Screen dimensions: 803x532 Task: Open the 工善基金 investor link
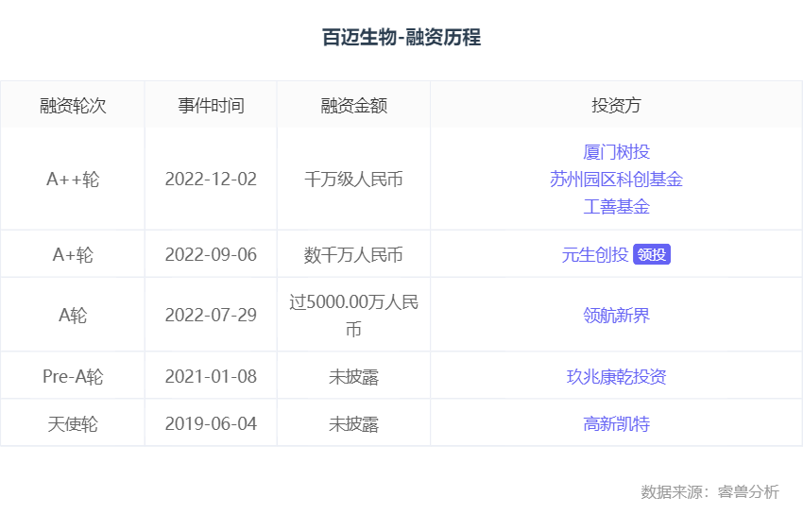tap(616, 207)
